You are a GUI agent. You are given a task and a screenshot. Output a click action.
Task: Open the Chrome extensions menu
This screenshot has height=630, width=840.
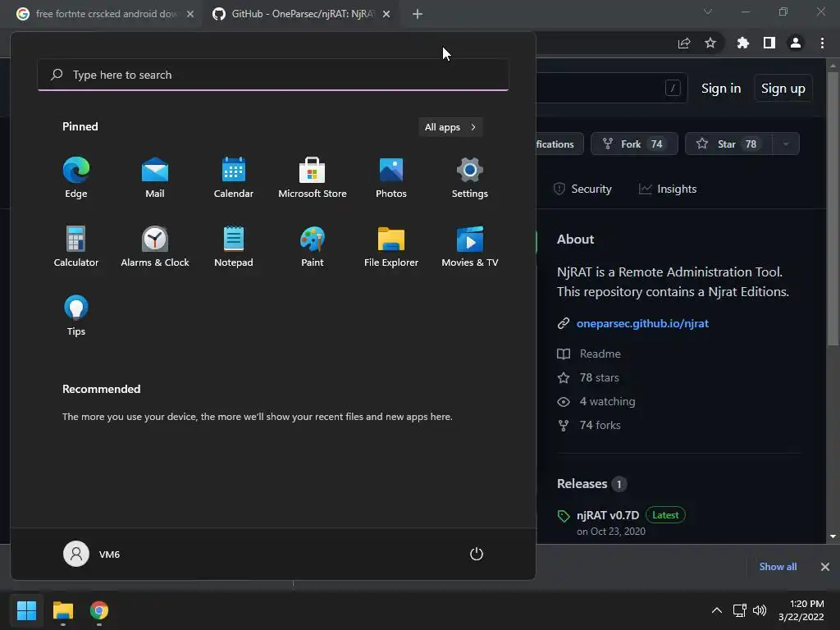tap(743, 43)
